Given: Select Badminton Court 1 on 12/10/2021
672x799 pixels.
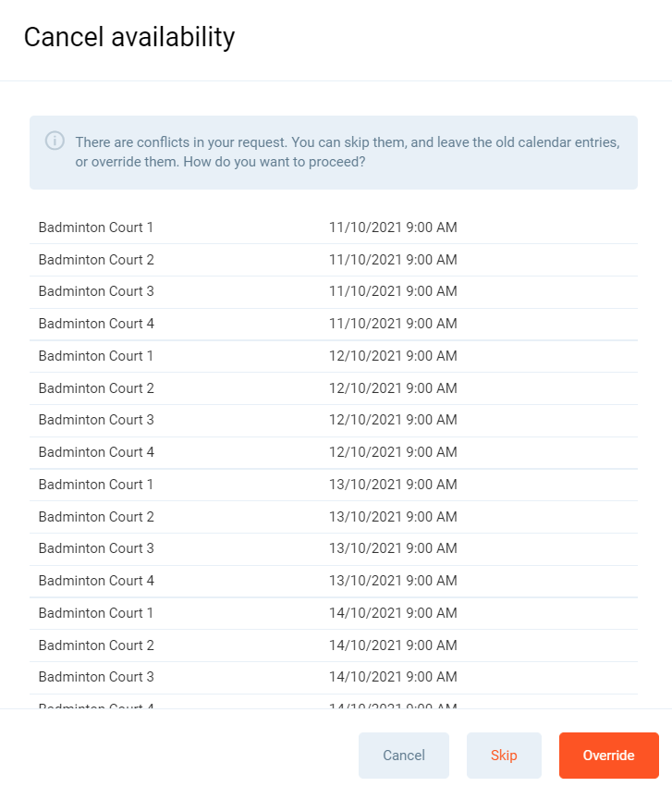Looking at the screenshot, I should [96, 356].
